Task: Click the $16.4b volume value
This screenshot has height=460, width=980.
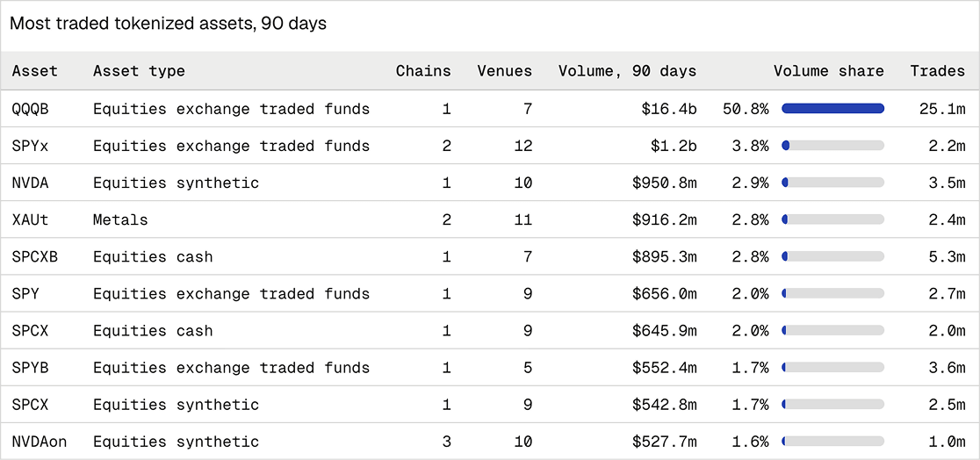Action: (x=669, y=109)
